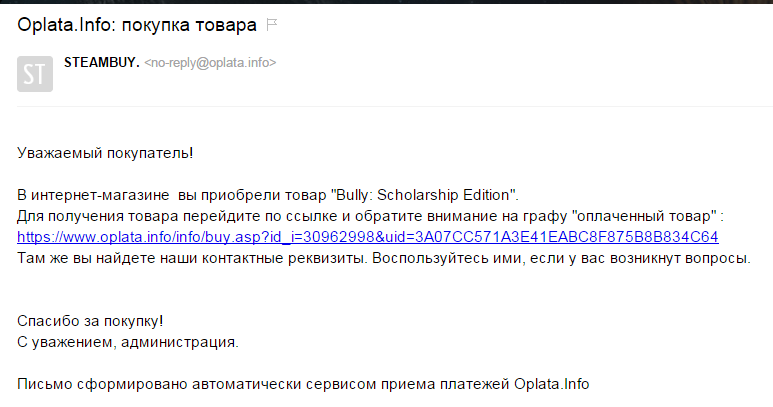Click the greeting "Уважаемый покупатель!"
This screenshot has width=773, height=407.
tap(105, 152)
